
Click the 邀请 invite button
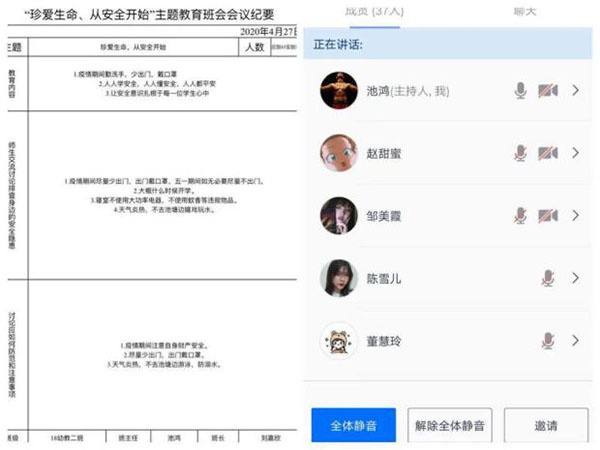[546, 426]
